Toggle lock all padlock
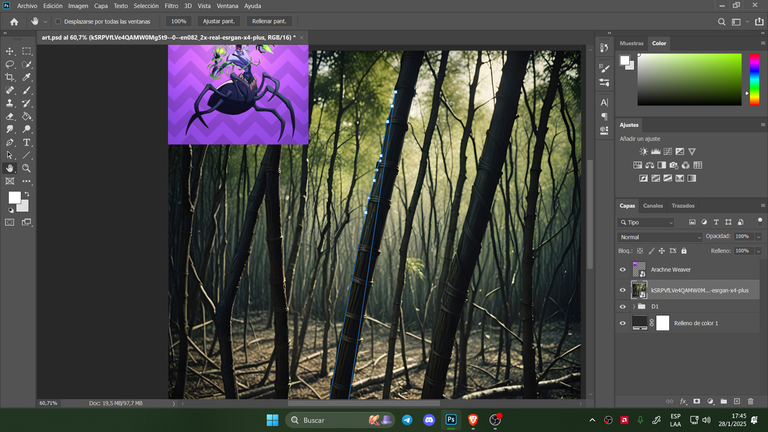 point(684,251)
